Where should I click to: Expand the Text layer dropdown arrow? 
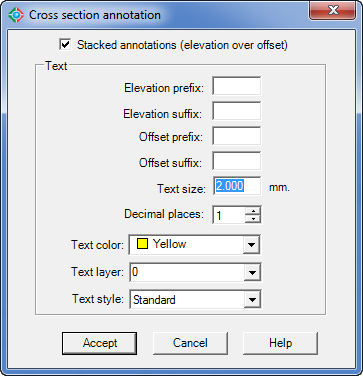pos(251,273)
